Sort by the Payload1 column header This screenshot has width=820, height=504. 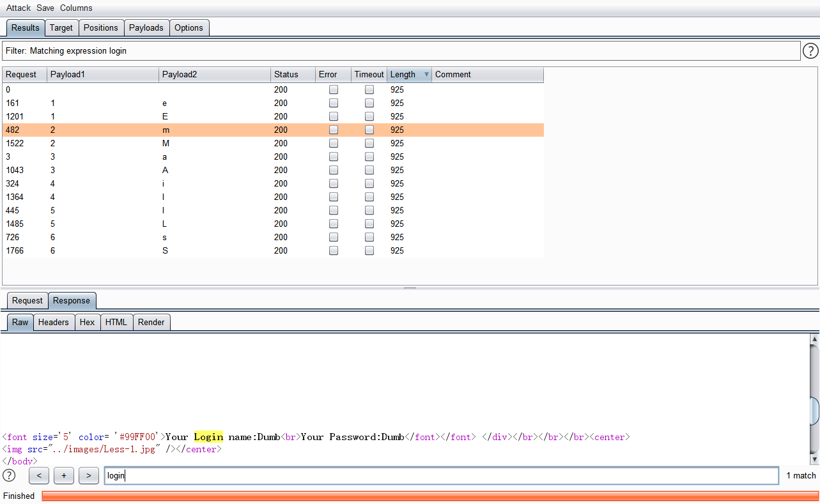103,75
